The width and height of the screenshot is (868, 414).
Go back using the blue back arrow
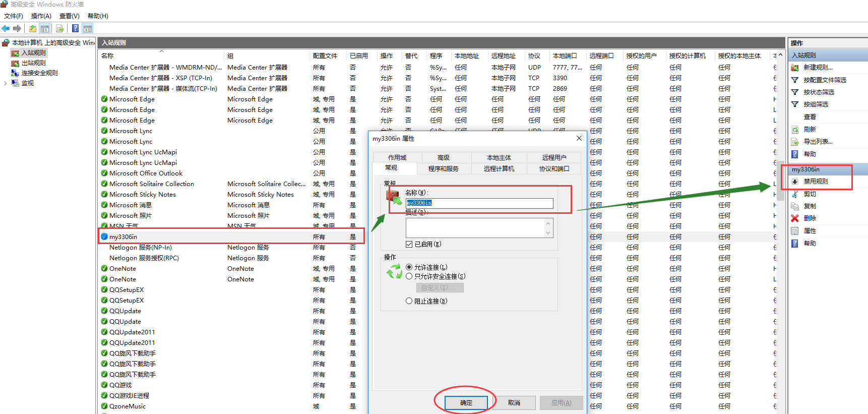click(x=6, y=28)
